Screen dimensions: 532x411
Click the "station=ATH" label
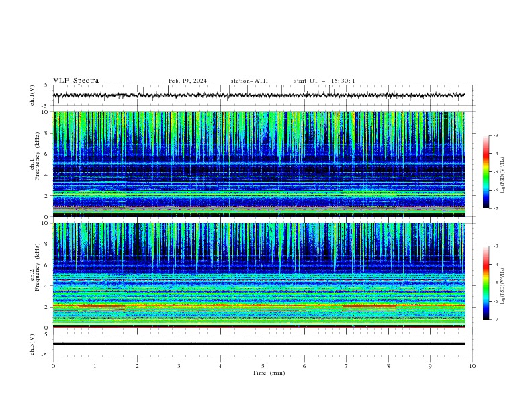249,81
